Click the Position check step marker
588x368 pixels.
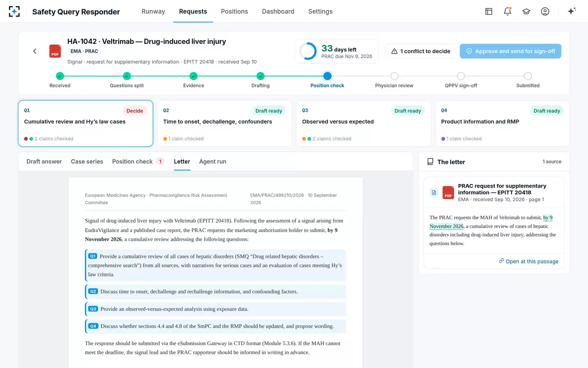tap(327, 76)
